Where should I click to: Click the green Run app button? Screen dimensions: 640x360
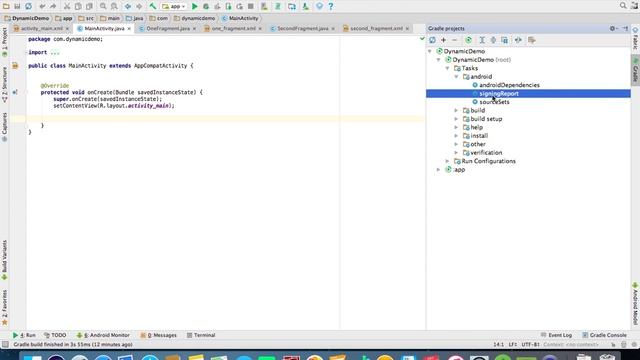195,6
